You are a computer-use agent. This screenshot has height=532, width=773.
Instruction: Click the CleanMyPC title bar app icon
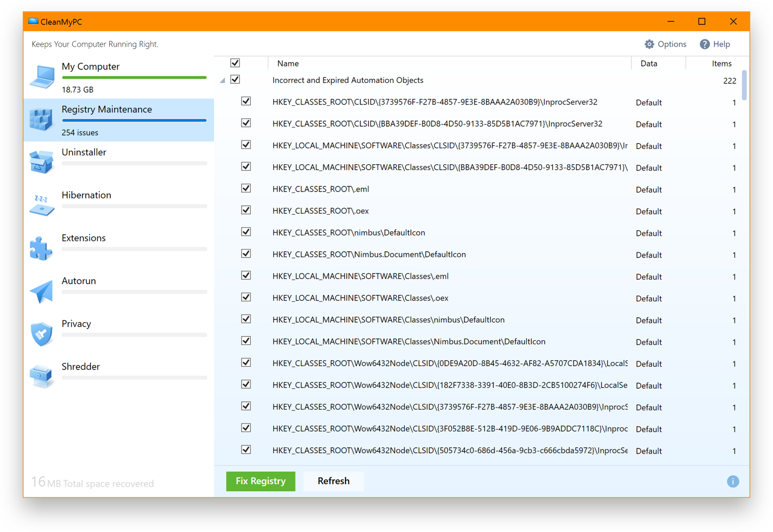33,22
